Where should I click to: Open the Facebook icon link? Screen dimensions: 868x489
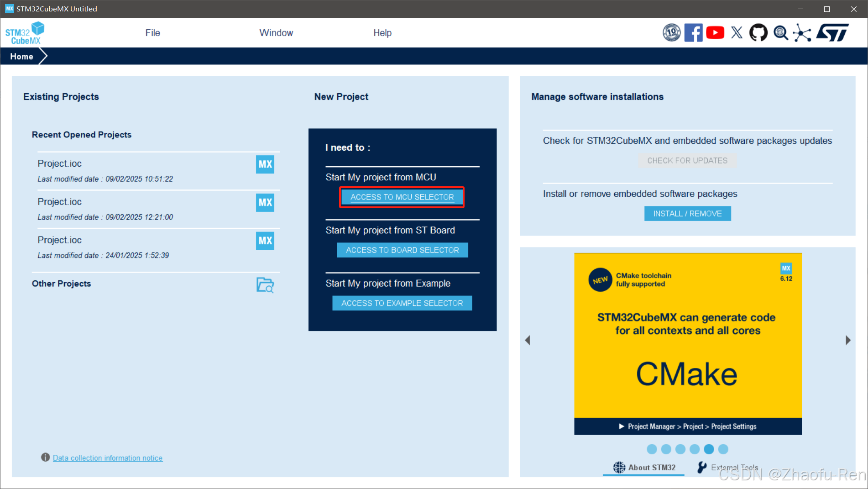coord(693,33)
